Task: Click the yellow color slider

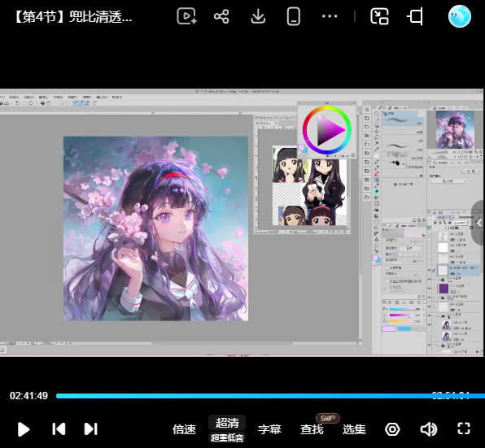Action: pos(401,321)
